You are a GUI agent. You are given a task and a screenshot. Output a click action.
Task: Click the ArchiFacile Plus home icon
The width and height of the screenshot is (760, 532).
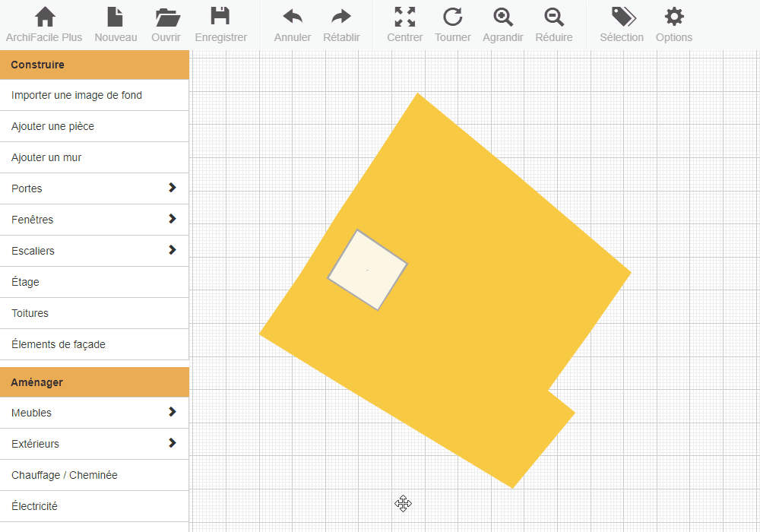point(44,17)
